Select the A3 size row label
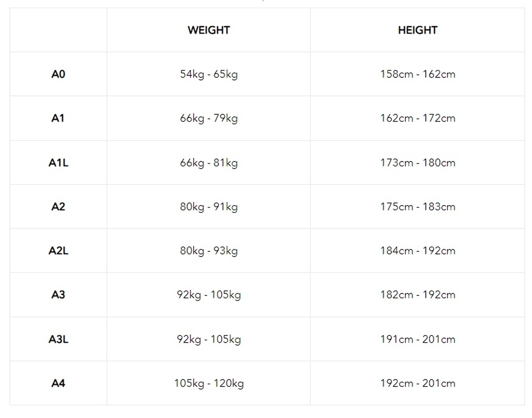 pos(58,294)
